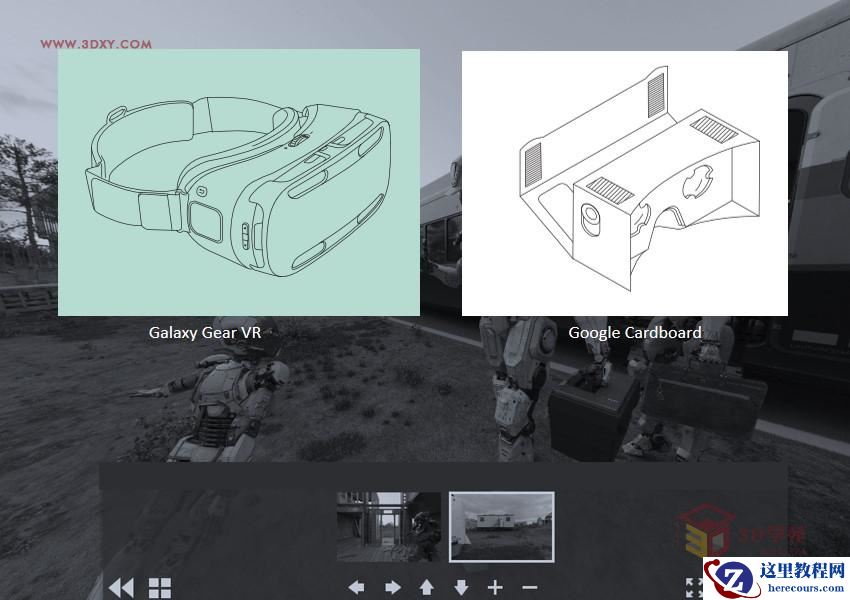Viewport: 850px width, 600px height.
Task: Click the double-arrow rewind icon
Action: (x=120, y=588)
